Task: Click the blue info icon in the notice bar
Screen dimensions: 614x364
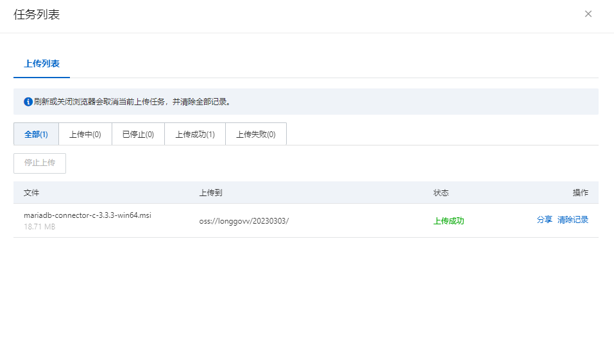Action: coord(28,102)
